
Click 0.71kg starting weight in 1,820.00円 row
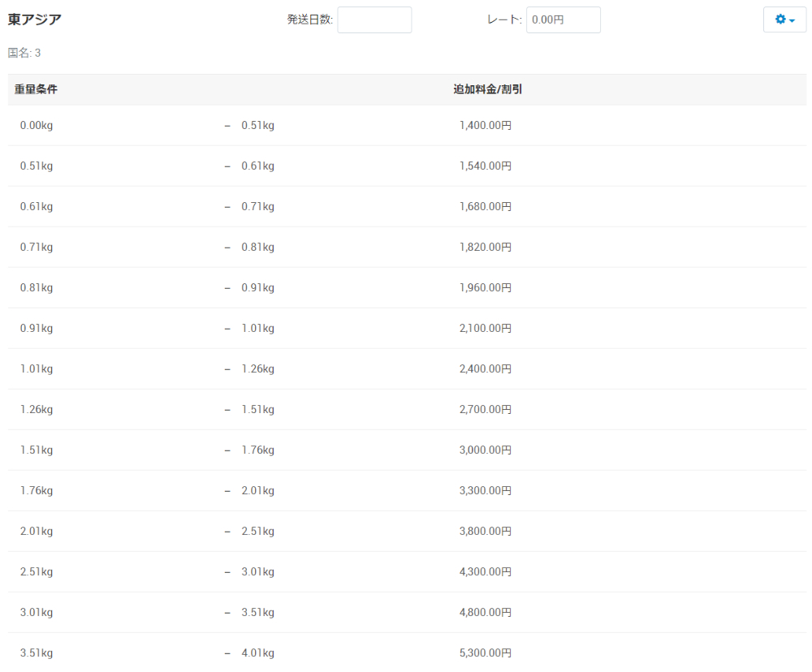(x=37, y=247)
